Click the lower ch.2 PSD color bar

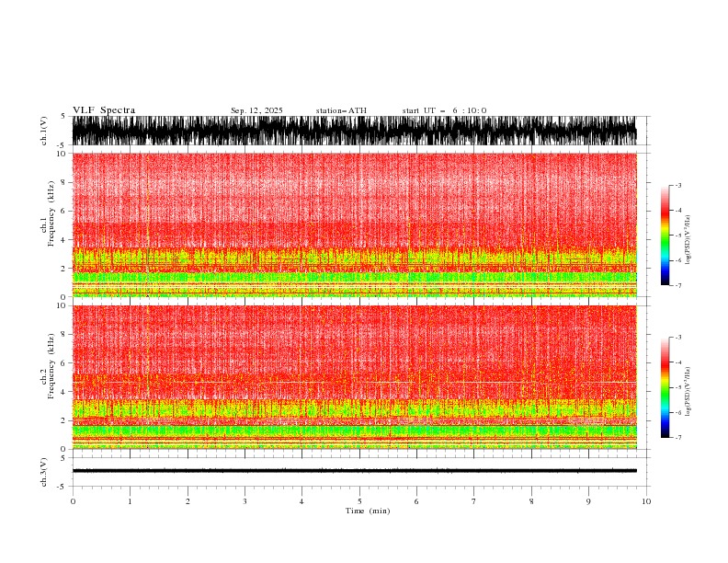[x=665, y=387]
